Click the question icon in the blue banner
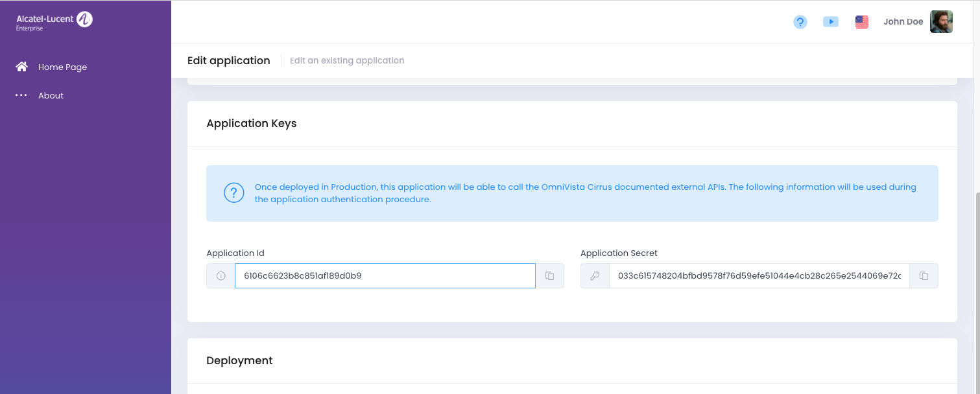 pyautogui.click(x=233, y=193)
